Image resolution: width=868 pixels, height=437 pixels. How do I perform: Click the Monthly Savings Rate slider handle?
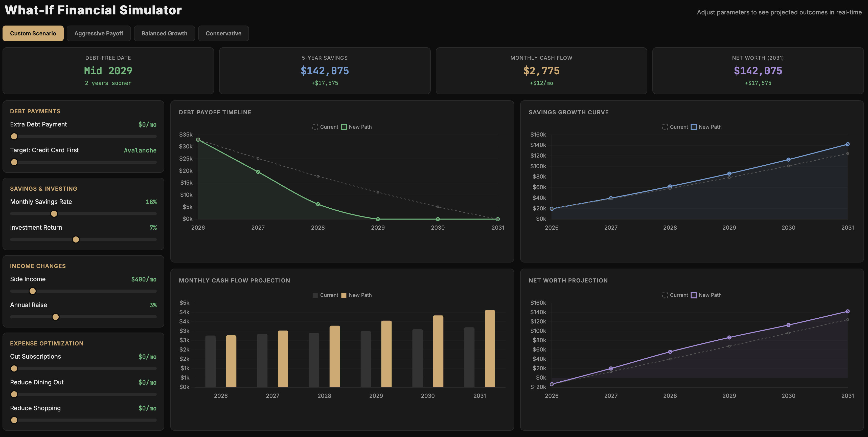pyautogui.click(x=54, y=213)
